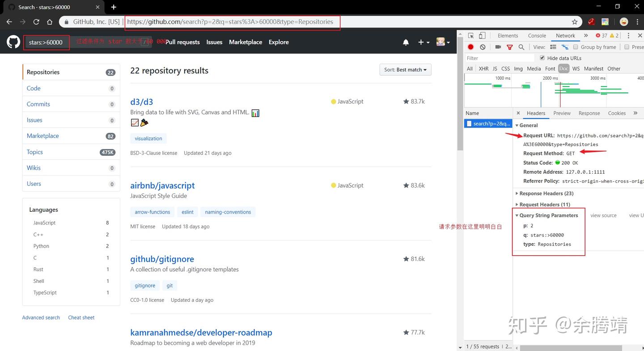Open the Preview tab

562,113
